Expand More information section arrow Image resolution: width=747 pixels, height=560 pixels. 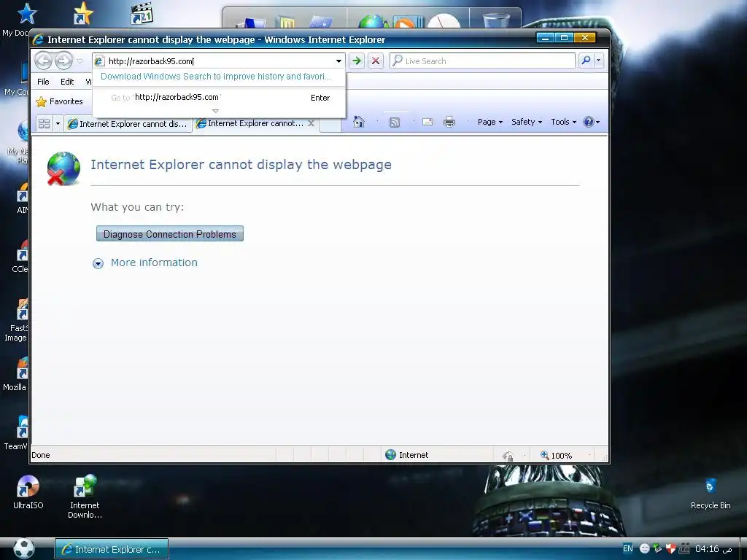[x=98, y=263]
